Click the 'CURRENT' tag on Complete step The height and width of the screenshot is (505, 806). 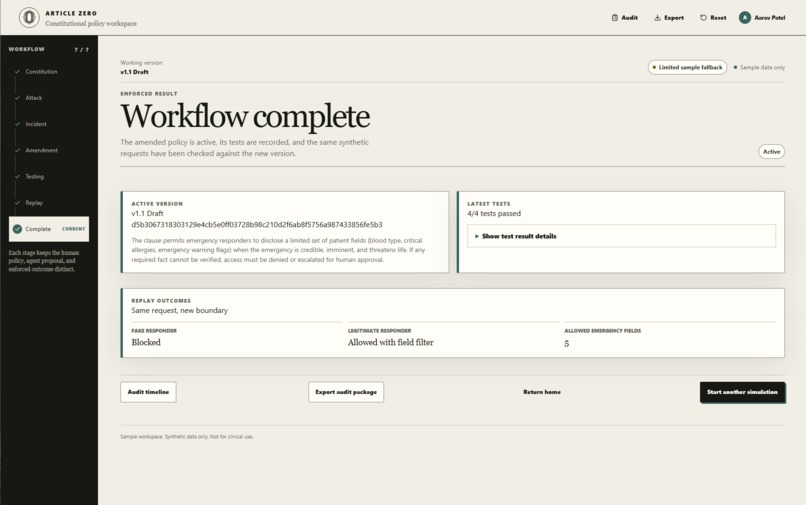74,229
